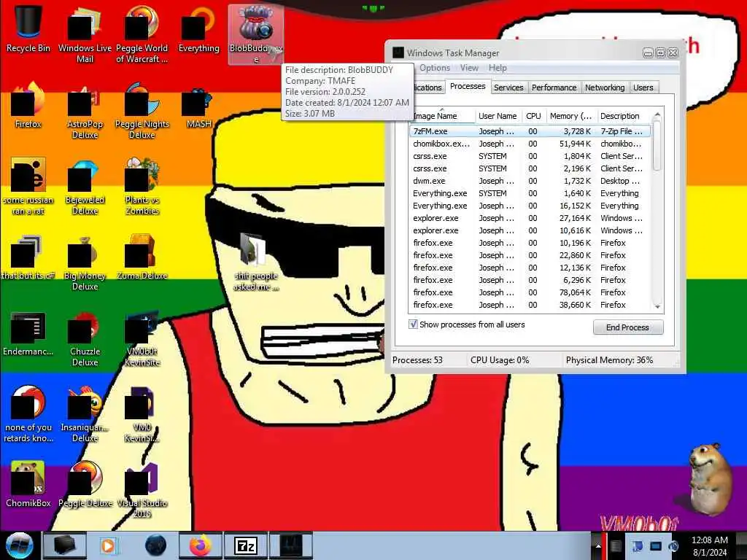Select the folder icon on the wallpaper
This screenshot has height=560, width=747.
(x=256, y=262)
